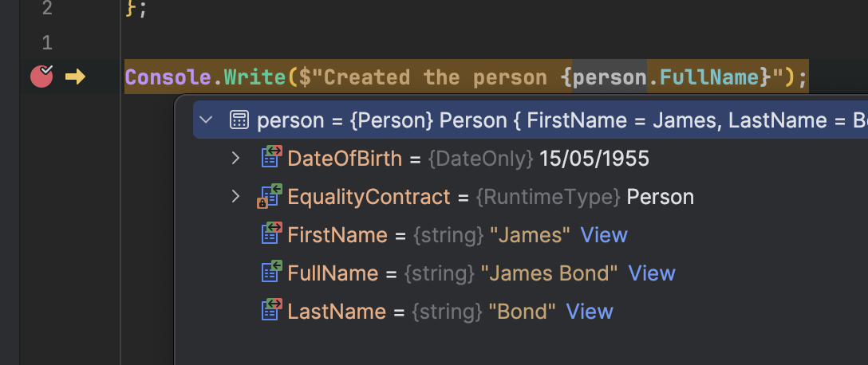This screenshot has width=868, height=365.
Task: Click the calculator icon beside person
Action: [x=239, y=120]
